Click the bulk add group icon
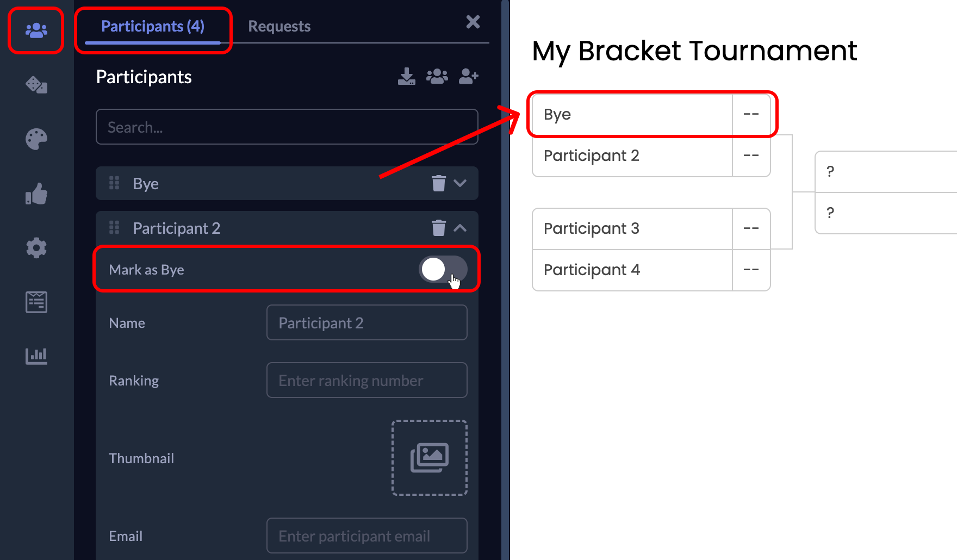 click(437, 77)
